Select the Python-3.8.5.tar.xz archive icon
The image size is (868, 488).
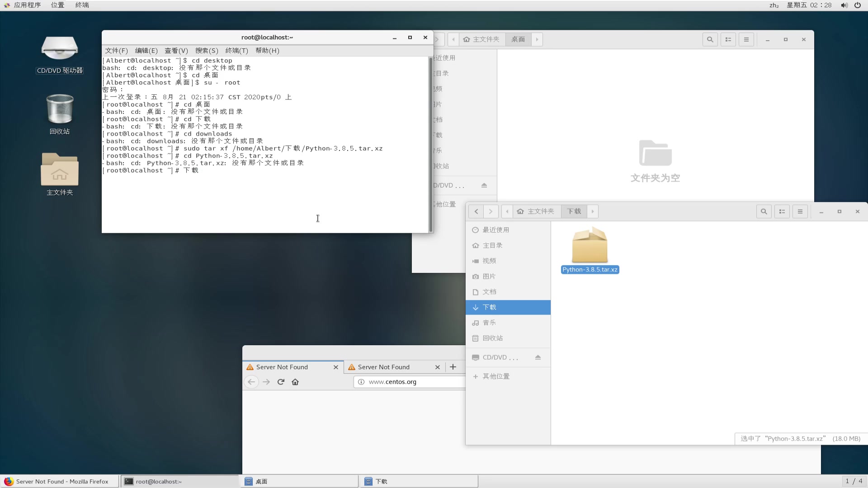click(590, 246)
